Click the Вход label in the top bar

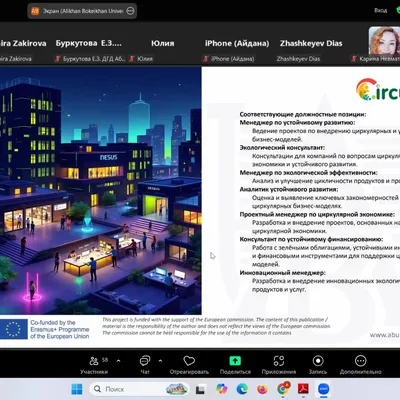(380, 10)
